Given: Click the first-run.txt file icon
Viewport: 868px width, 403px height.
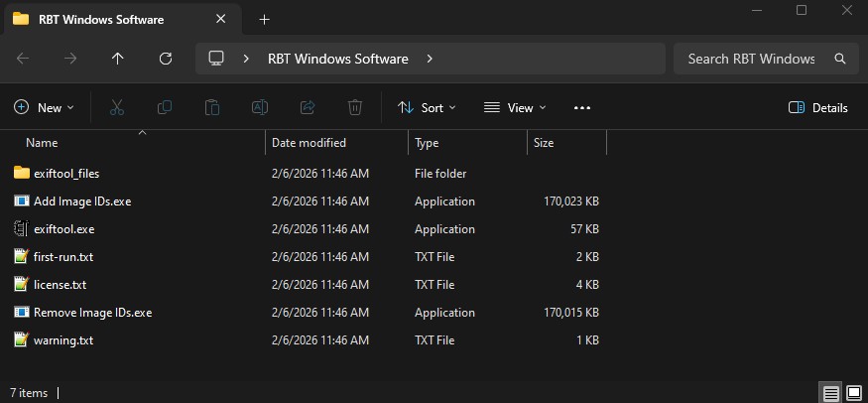Looking at the screenshot, I should [x=22, y=256].
